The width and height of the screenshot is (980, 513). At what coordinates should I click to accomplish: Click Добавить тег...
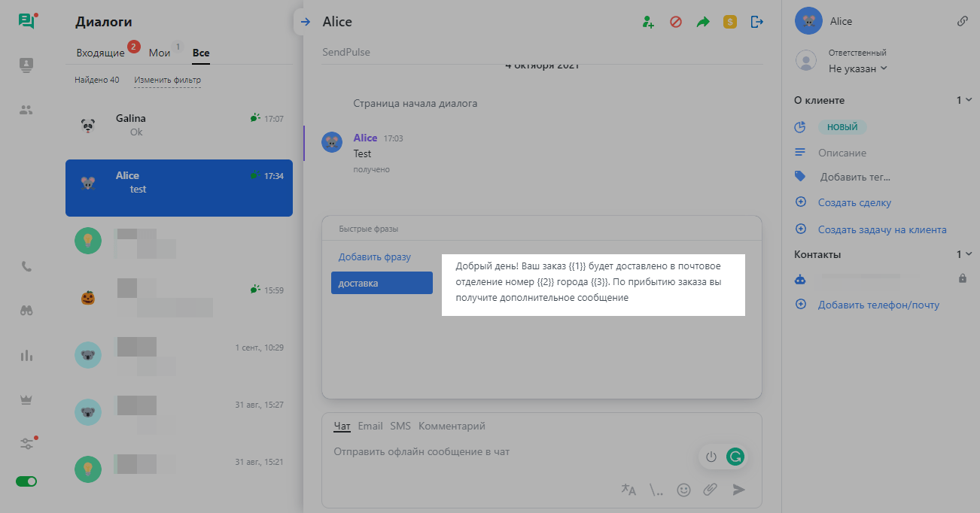(x=855, y=178)
